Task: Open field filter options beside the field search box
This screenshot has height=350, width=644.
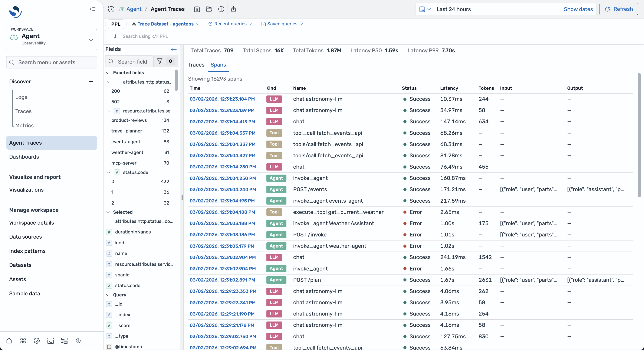Action: tap(160, 61)
